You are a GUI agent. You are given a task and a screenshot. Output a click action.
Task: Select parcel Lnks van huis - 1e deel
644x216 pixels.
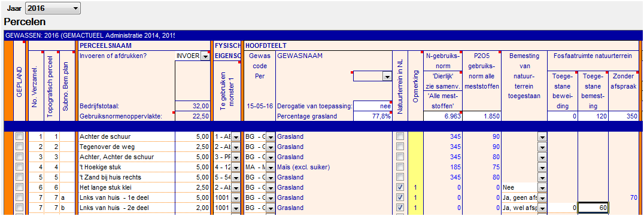(x=126, y=198)
